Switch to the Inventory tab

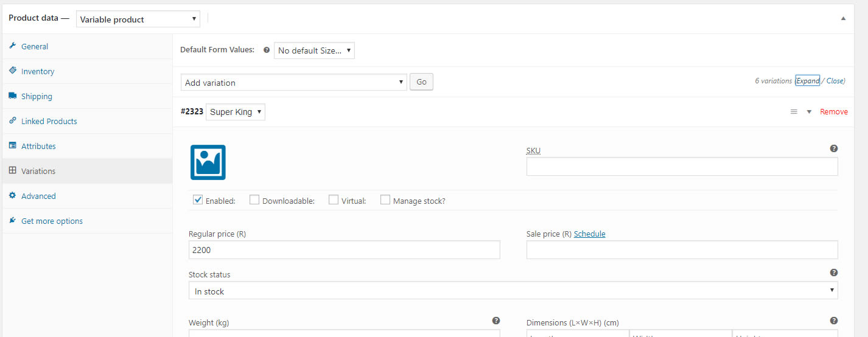(38, 72)
